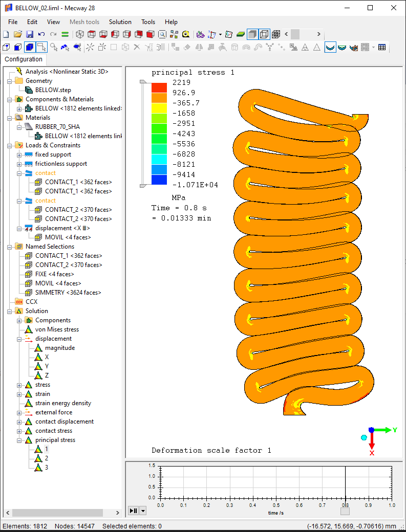Open the Mesh tools menu

tap(84, 22)
